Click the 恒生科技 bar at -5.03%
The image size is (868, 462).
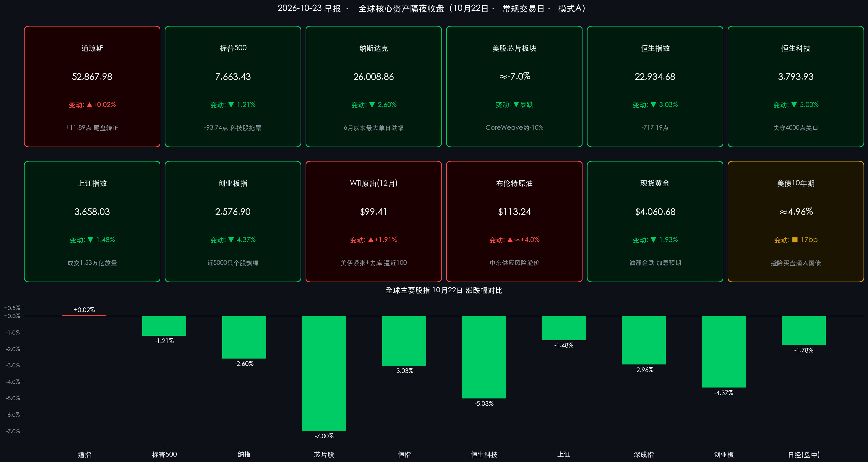[484, 357]
